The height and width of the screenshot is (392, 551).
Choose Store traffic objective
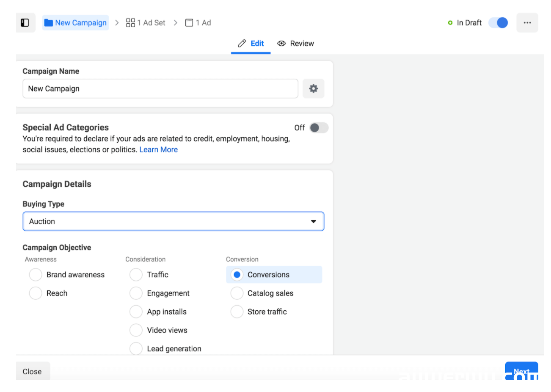[x=237, y=312]
